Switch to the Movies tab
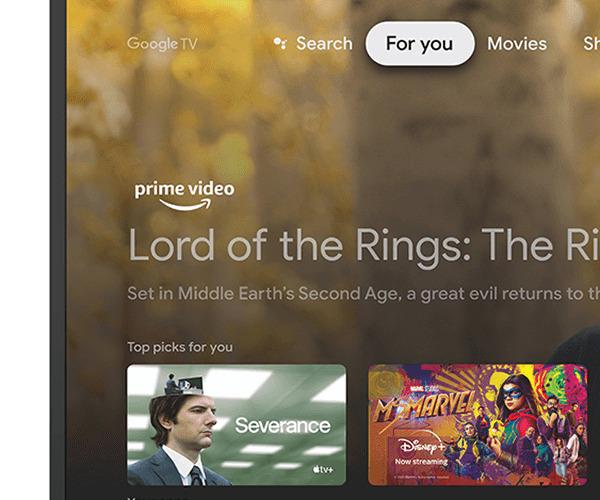600x500 pixels. 517,43
